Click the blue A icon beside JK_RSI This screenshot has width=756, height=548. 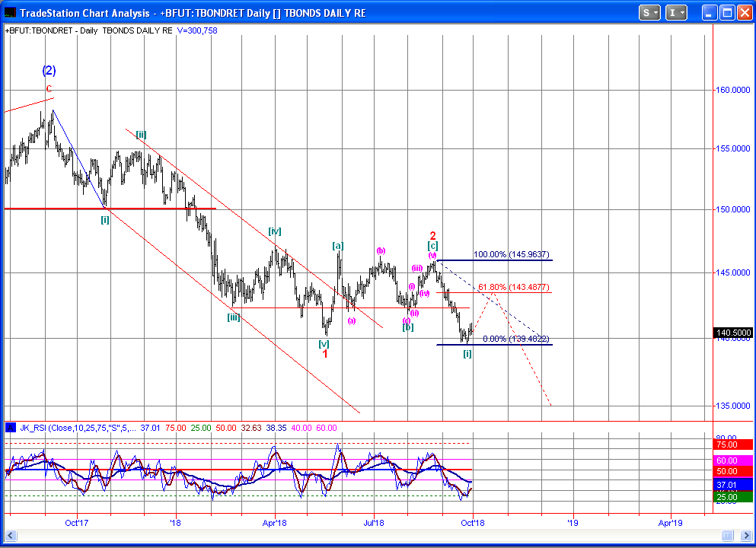tap(10, 428)
